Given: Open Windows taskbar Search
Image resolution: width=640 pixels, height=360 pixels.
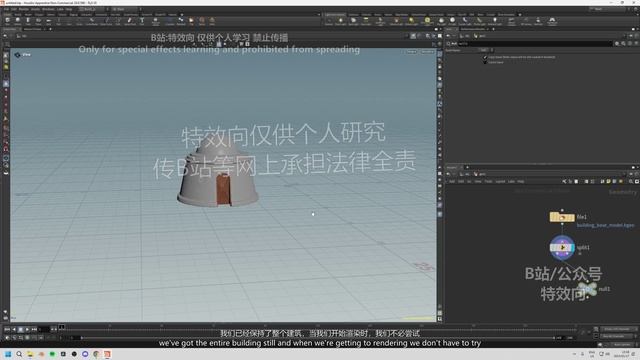Looking at the screenshot, I should (19, 354).
